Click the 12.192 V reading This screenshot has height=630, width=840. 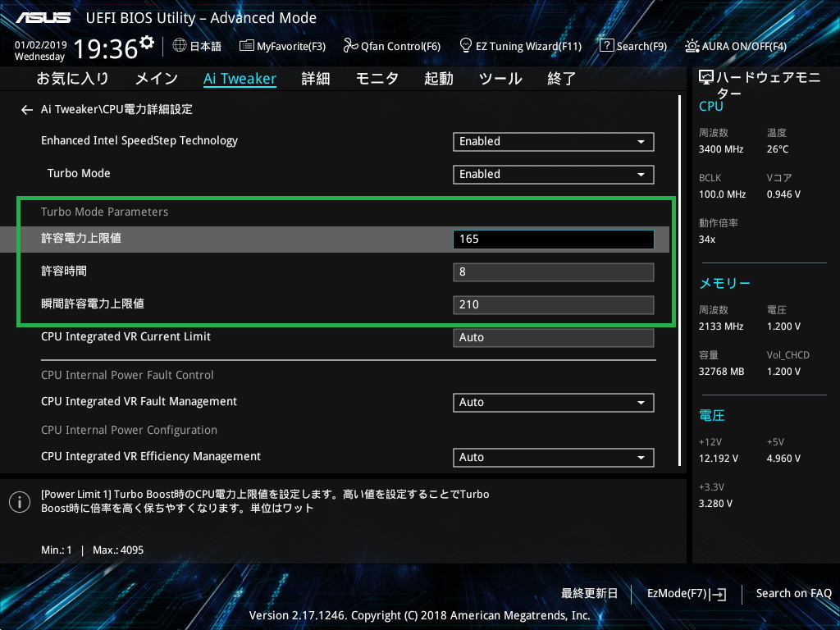click(x=719, y=459)
